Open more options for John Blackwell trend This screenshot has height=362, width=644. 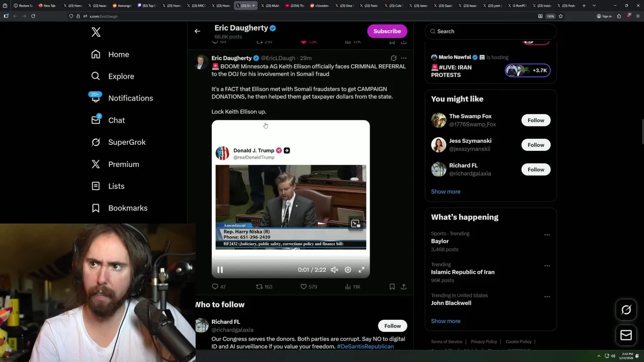(547, 297)
